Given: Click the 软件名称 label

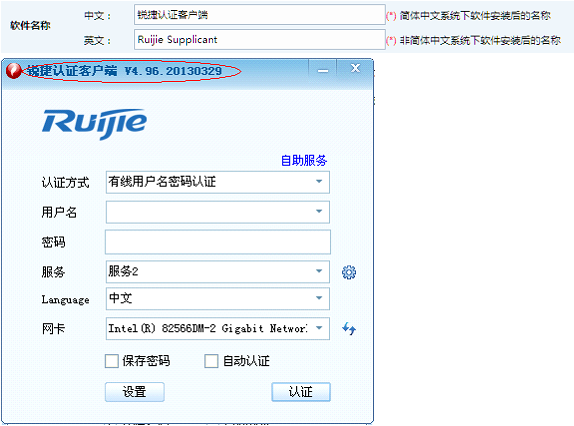Looking at the screenshot, I should (x=30, y=25).
